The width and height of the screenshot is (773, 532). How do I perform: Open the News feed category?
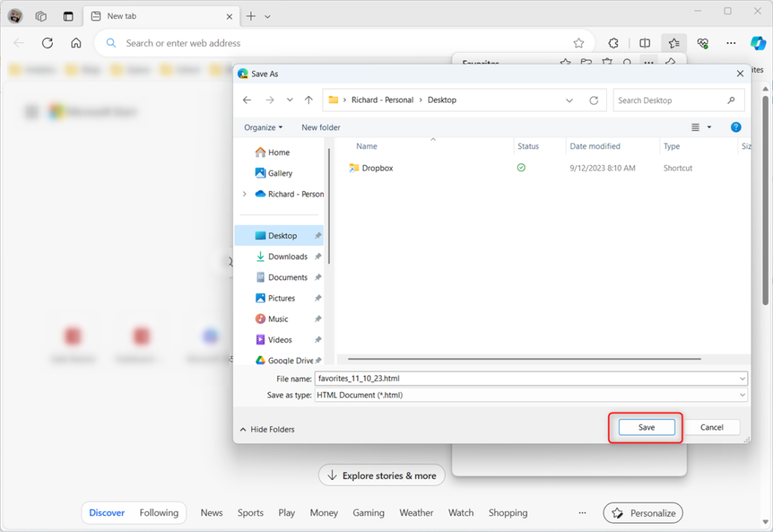211,513
